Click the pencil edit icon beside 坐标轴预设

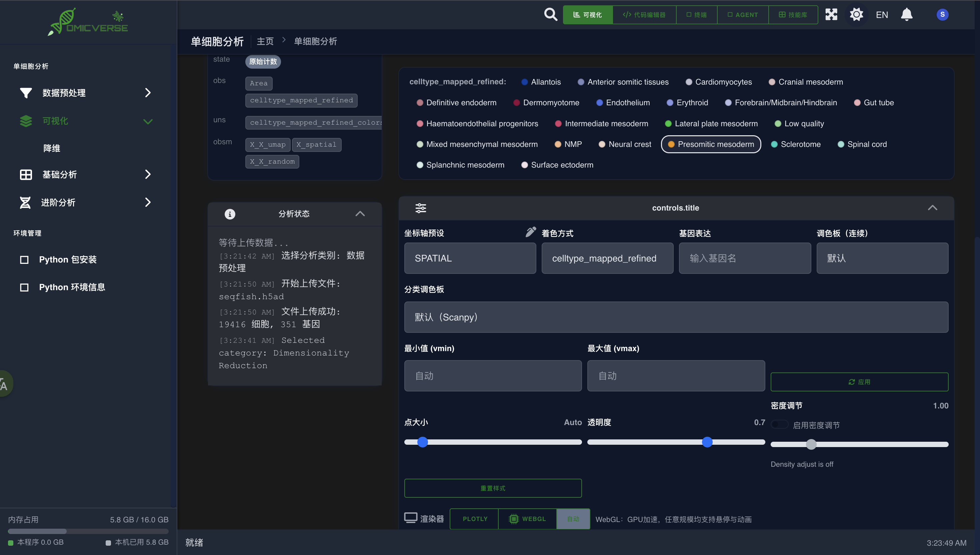click(530, 232)
